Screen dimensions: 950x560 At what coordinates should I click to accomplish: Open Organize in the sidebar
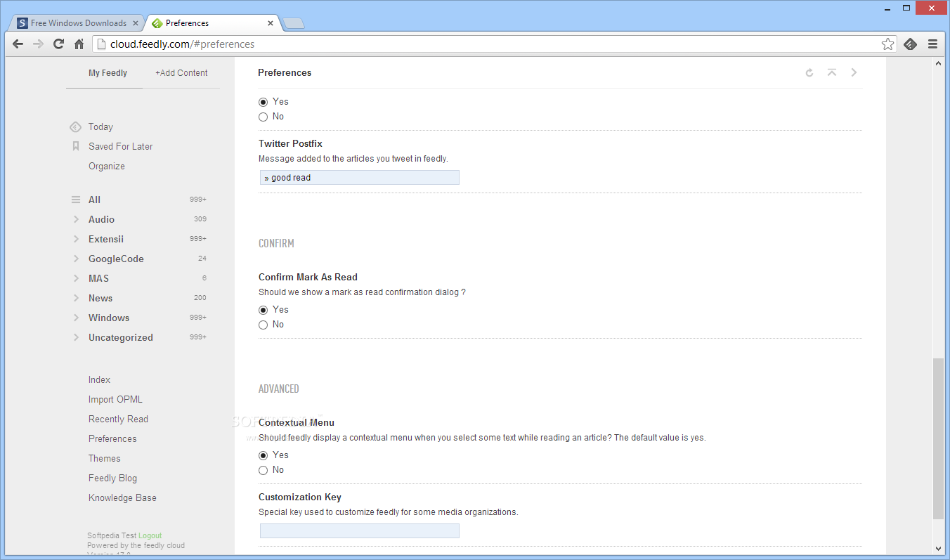107,167
